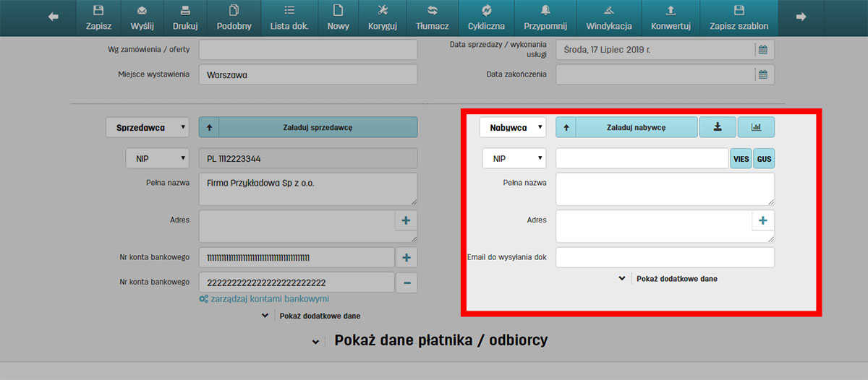Click the bank account field filled with 2s
The width and height of the screenshot is (868, 380).
click(297, 282)
